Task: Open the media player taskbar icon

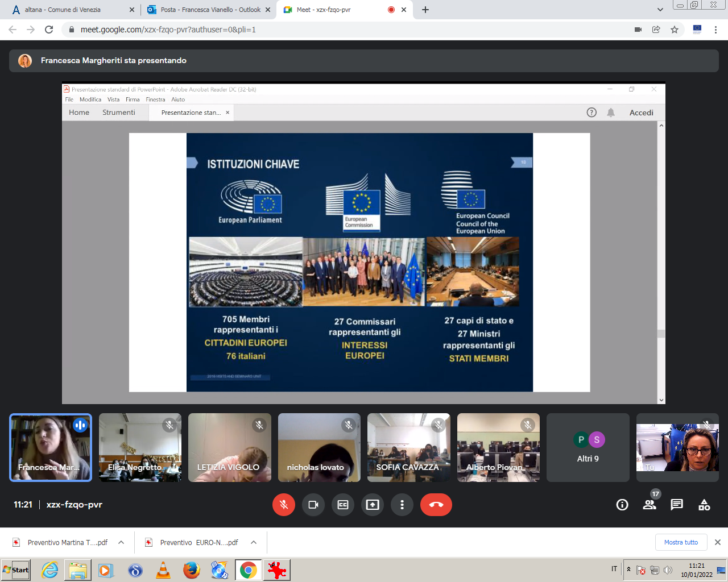Action: click(106, 570)
